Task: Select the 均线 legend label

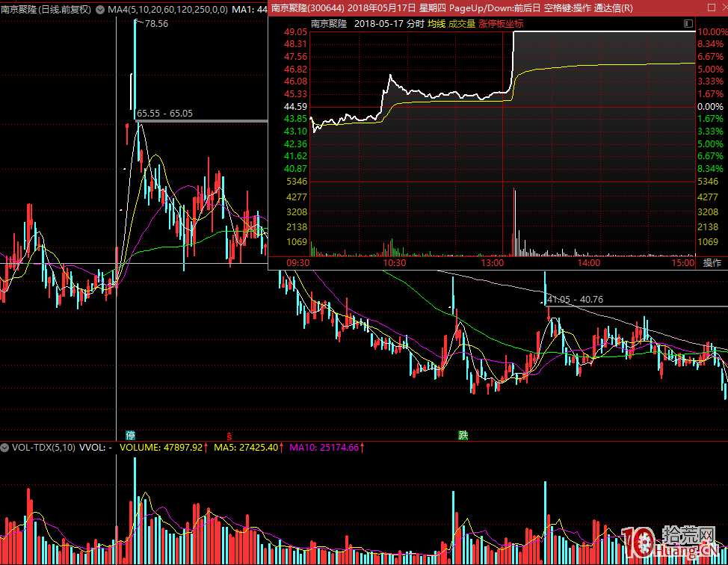Action: click(x=437, y=24)
